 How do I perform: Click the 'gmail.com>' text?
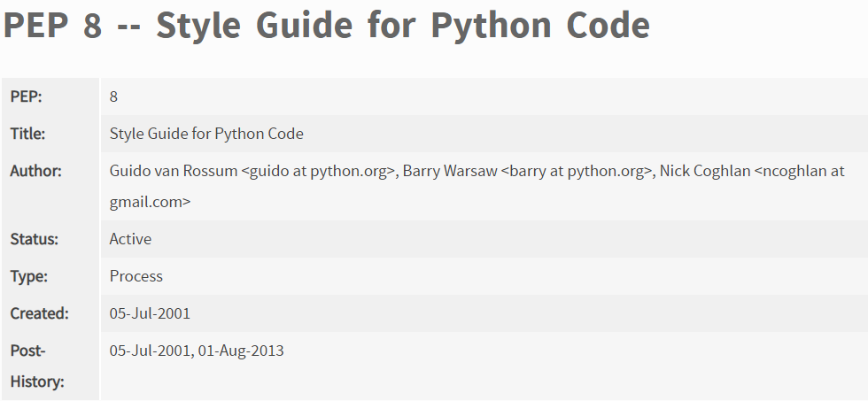[x=150, y=201]
